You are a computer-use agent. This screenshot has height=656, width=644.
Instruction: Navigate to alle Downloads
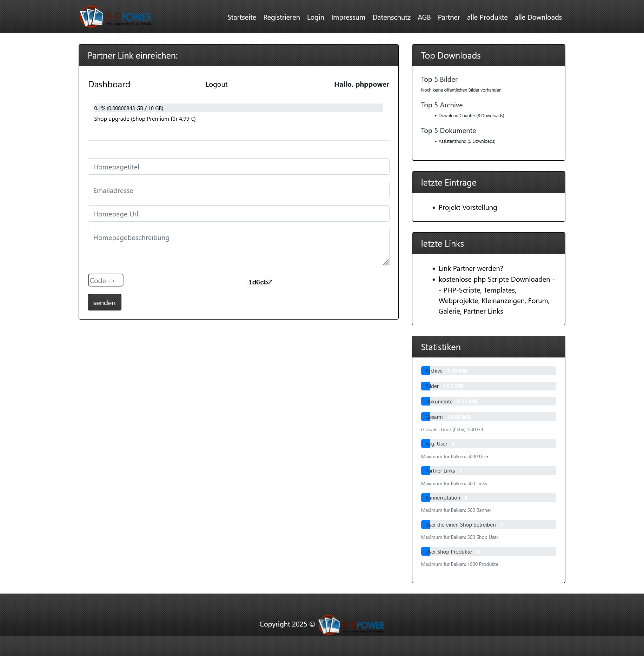point(538,17)
